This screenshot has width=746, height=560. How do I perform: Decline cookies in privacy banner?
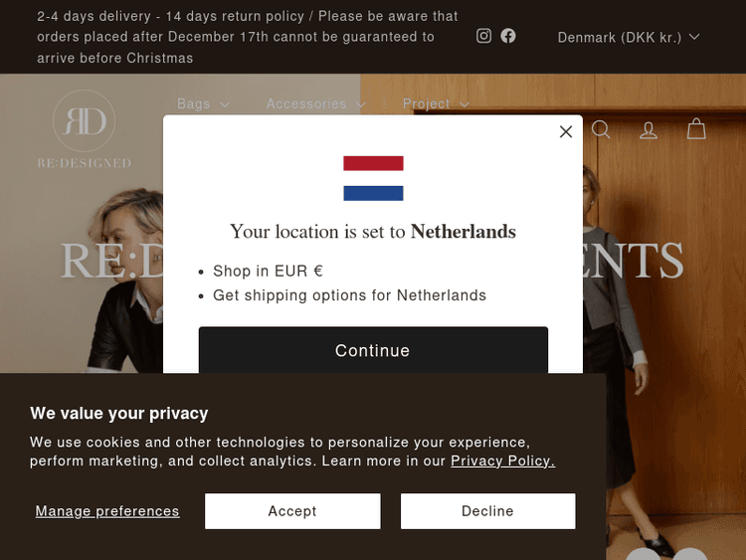coord(487,511)
